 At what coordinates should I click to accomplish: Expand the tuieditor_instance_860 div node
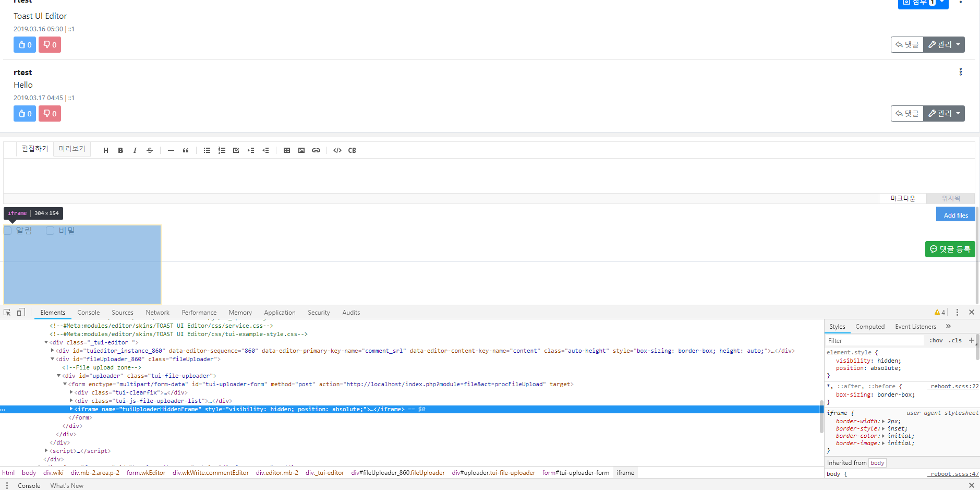coord(53,351)
